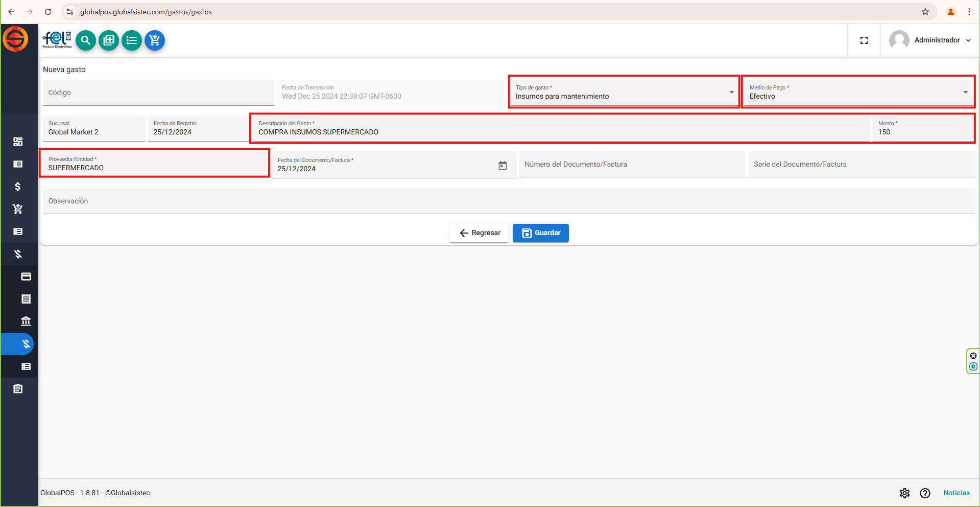980x507 pixels.
Task: Open the shopping cart icon in top toolbar
Action: pyautogui.click(x=155, y=40)
